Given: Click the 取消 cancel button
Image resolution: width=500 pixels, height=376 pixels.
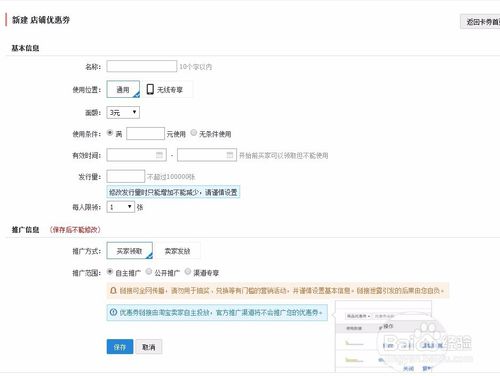Looking at the screenshot, I should 149,347.
